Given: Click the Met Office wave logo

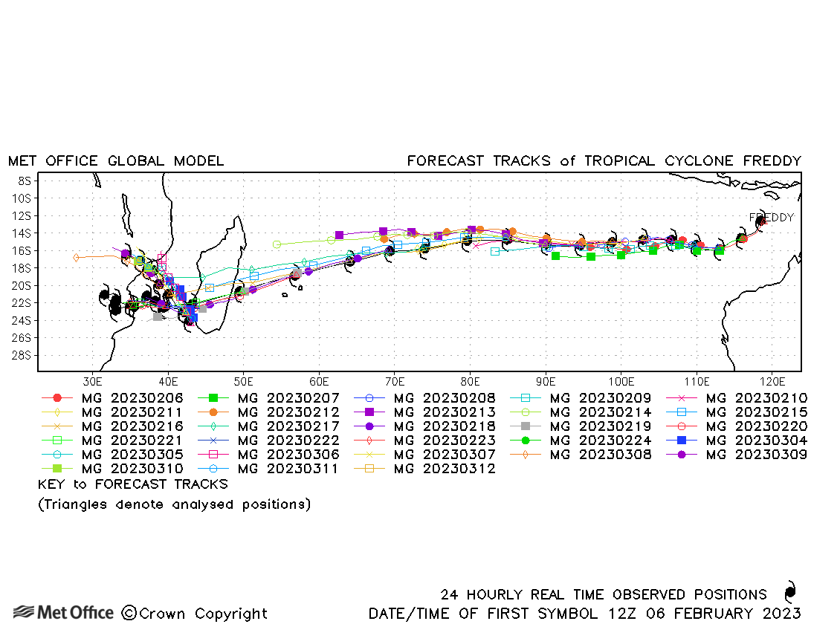Looking at the screenshot, I should pos(24,611).
